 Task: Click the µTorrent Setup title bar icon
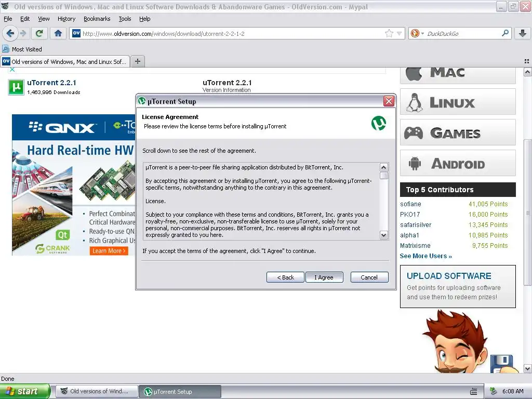[x=142, y=101]
